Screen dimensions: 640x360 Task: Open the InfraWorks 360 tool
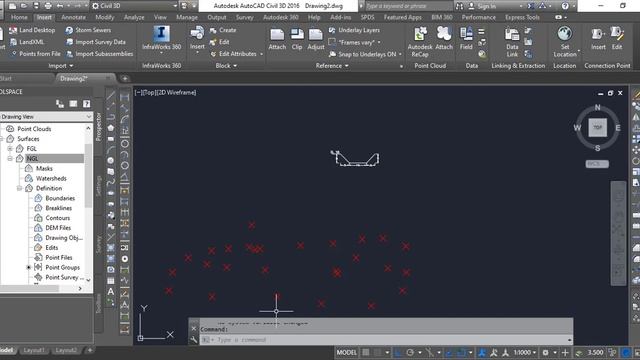tap(161, 38)
